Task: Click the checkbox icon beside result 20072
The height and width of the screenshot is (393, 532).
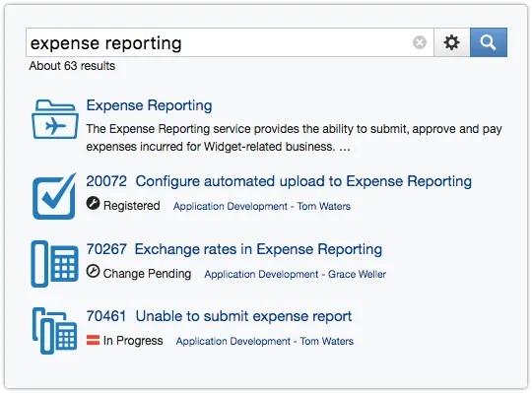Action: pyautogui.click(x=54, y=196)
